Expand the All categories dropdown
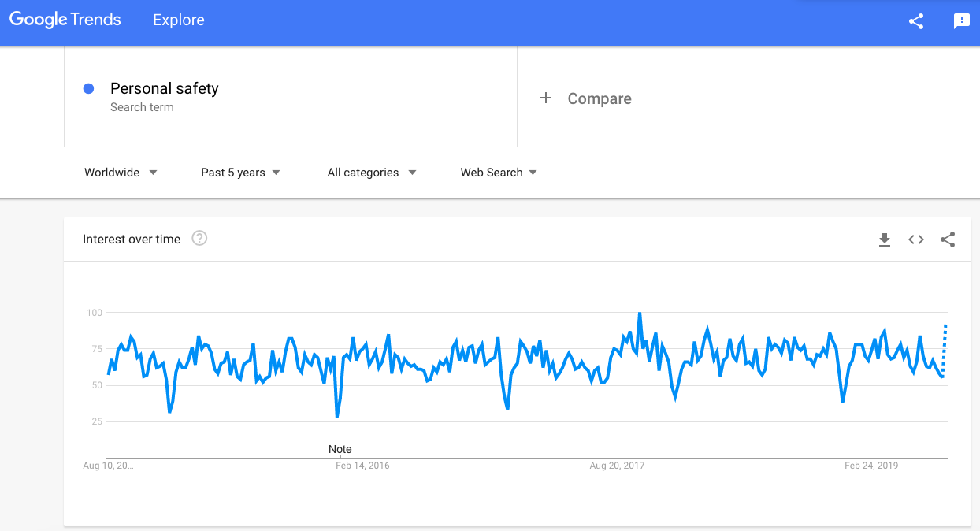 coord(371,173)
